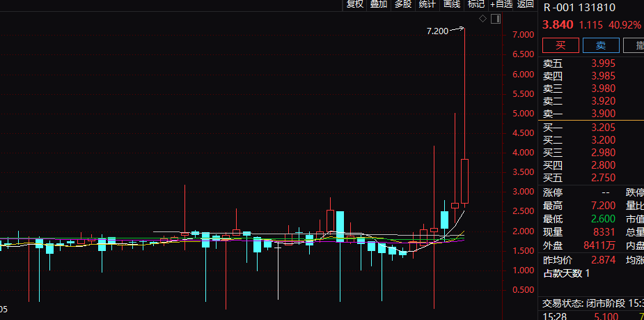Click the diamond icon above the chart
The height and width of the screenshot is (320, 644).
482,19
